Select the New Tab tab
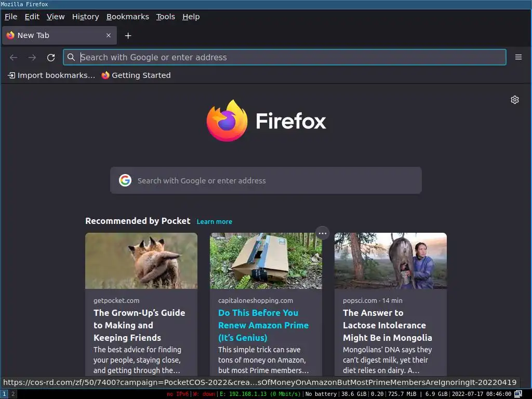 point(59,35)
